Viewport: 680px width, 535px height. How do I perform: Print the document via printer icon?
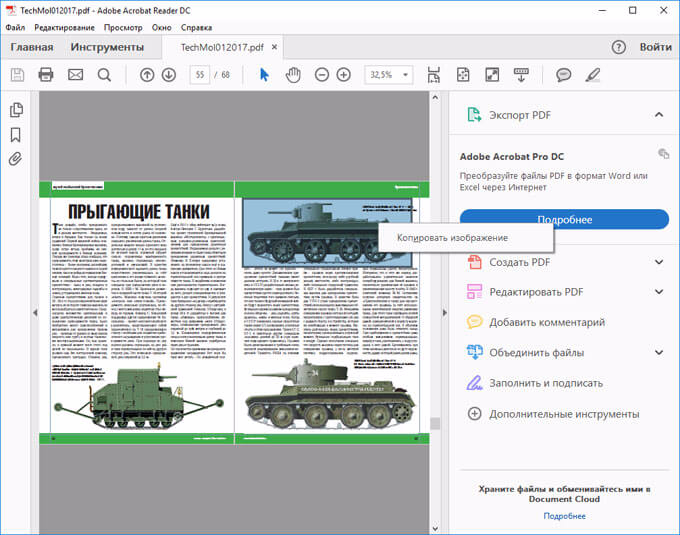[46, 75]
